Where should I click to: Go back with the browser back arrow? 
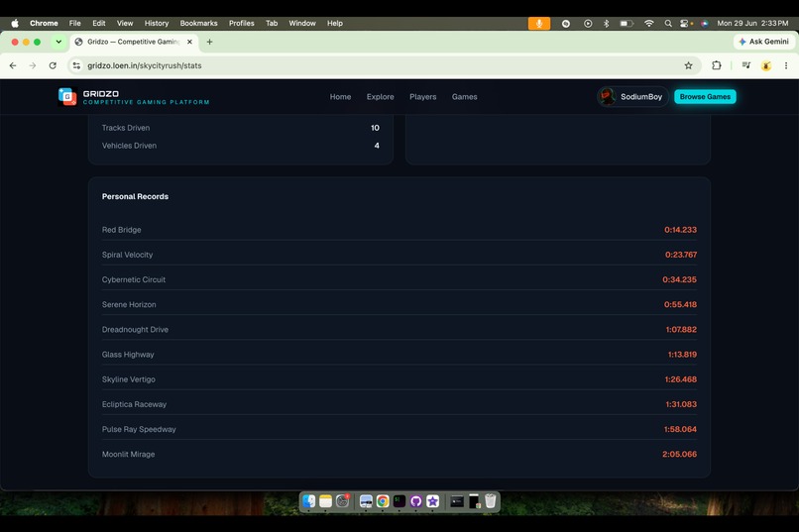(x=13, y=65)
